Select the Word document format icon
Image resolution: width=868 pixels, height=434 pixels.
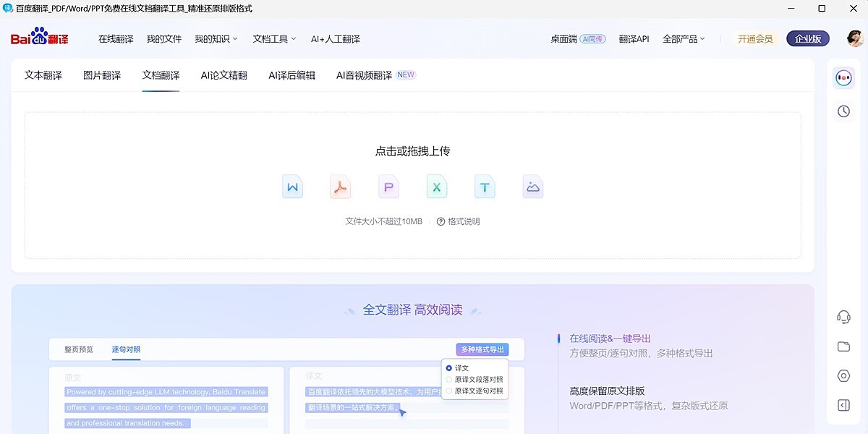[x=292, y=186]
